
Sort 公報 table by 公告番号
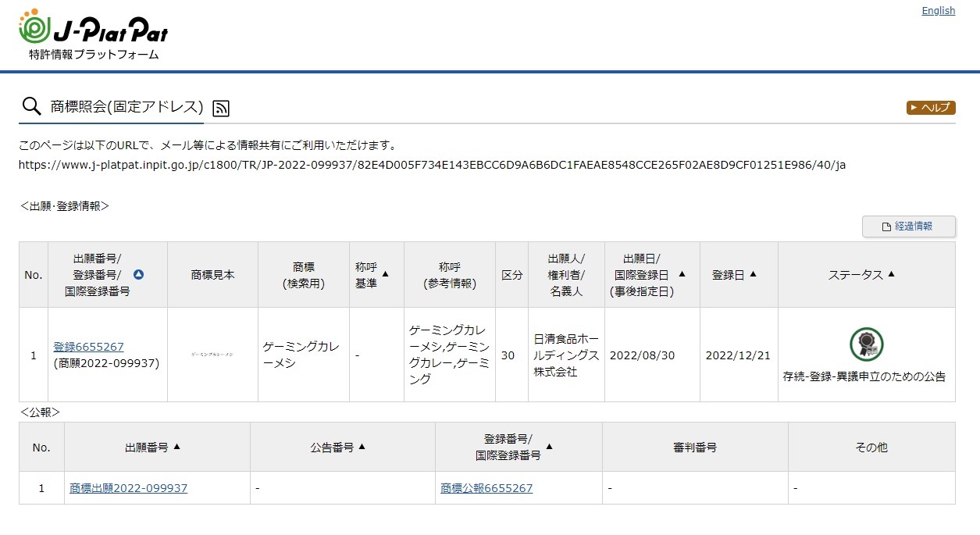coord(362,447)
